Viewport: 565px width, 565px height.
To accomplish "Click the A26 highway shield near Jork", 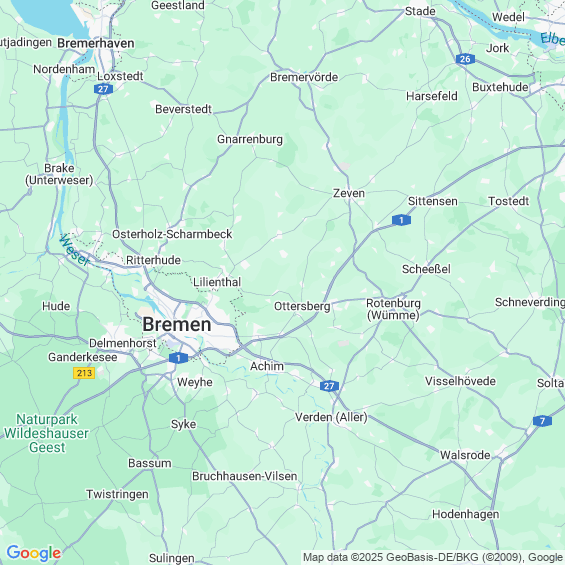I will 465,59.
